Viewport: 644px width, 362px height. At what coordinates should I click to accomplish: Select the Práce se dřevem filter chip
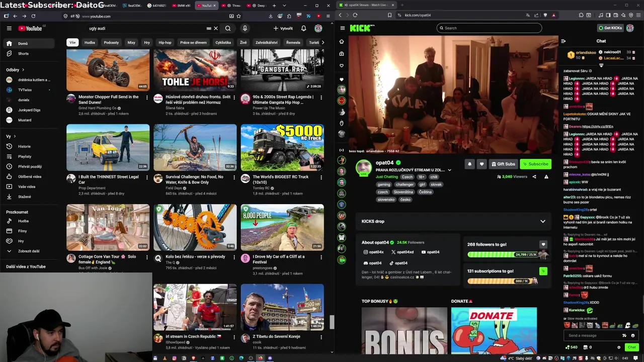point(193,43)
